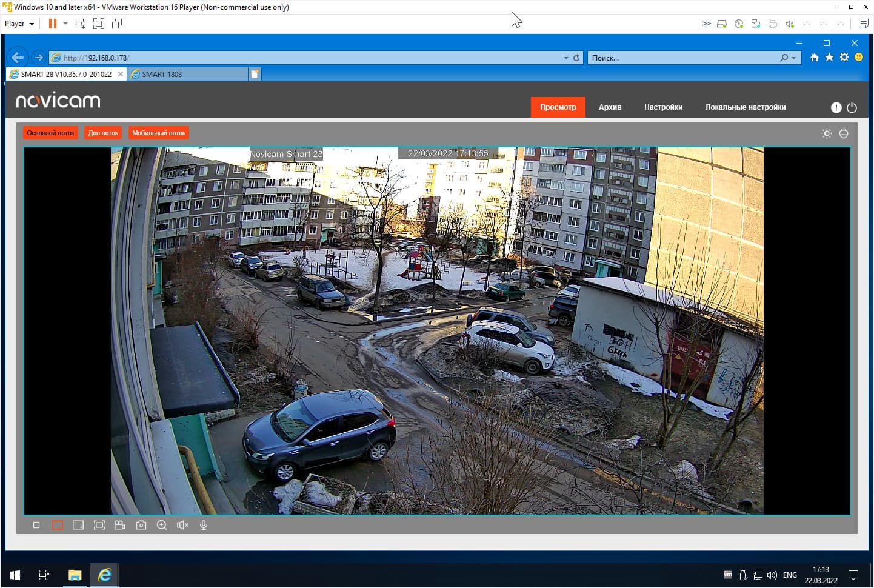
Task: Enable digital zoom magnifier icon
Action: click(162, 525)
